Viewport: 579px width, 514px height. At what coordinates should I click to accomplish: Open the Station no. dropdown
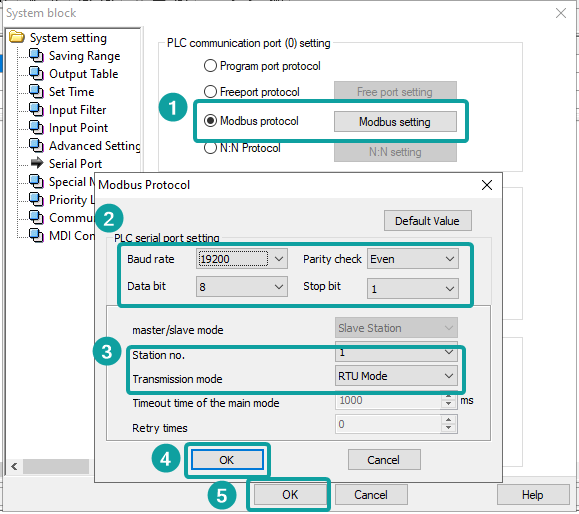(396, 352)
